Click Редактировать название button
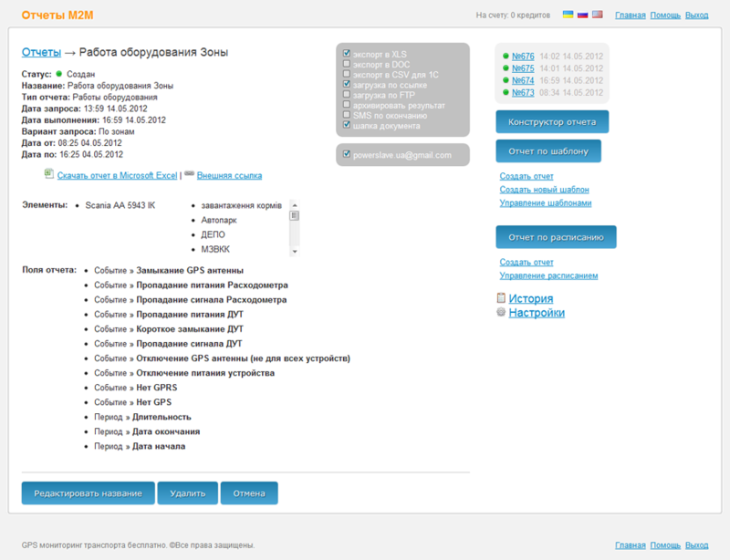 pos(88,493)
